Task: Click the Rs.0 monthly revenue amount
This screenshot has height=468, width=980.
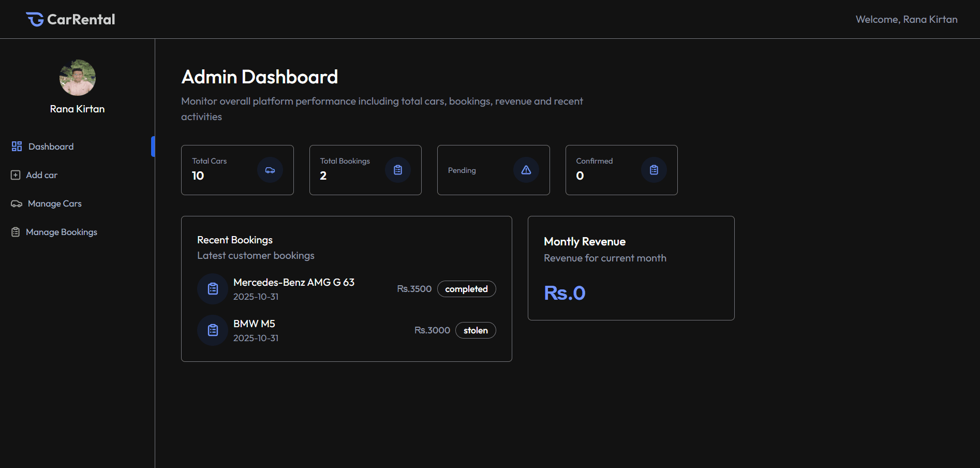Action: click(x=565, y=293)
